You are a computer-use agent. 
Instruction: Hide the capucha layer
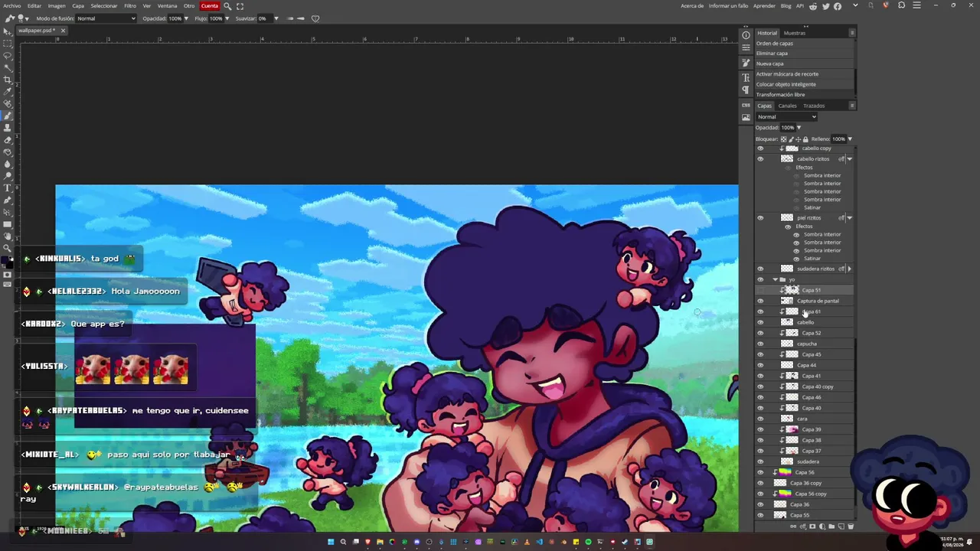(x=760, y=344)
